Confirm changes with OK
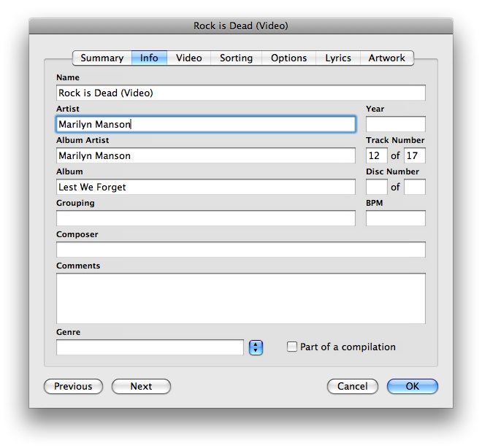 [413, 386]
